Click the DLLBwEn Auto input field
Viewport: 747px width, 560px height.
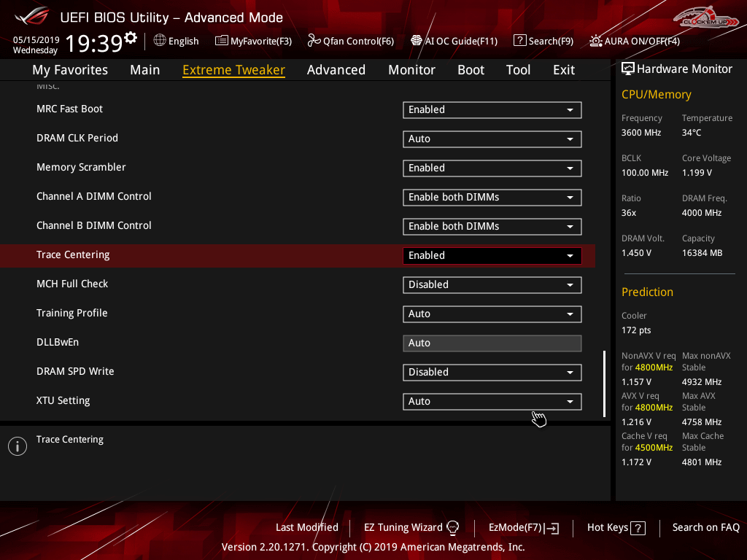coord(492,343)
